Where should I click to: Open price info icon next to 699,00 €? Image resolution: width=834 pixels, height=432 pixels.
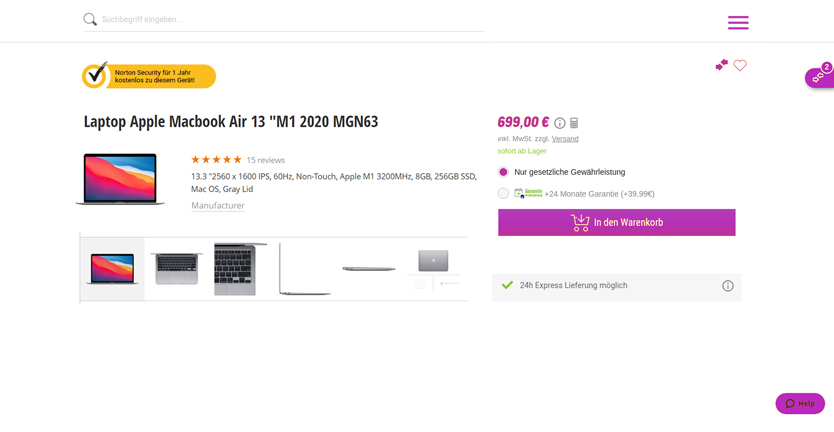click(x=560, y=123)
